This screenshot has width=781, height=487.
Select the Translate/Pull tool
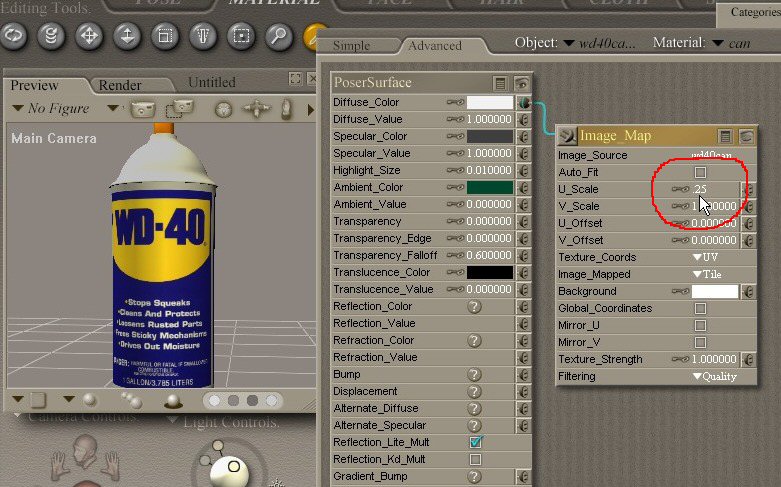point(89,36)
